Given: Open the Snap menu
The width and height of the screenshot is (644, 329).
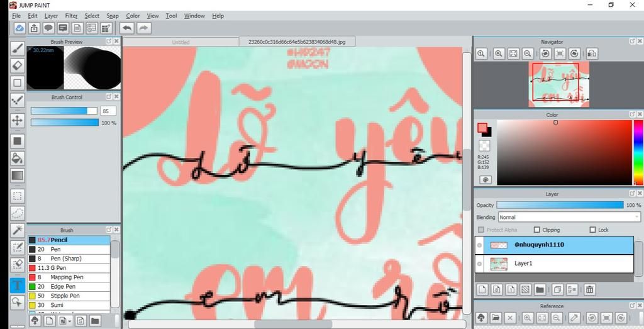Looking at the screenshot, I should tap(113, 16).
